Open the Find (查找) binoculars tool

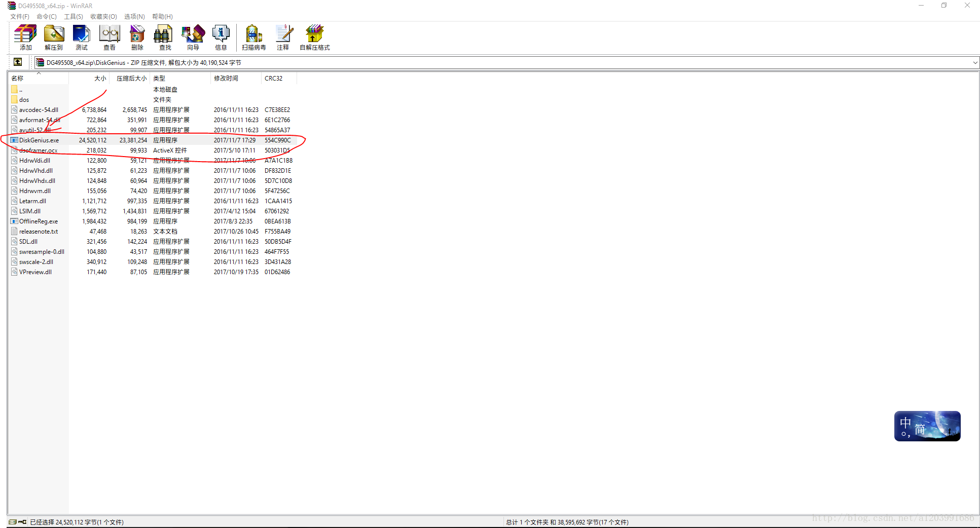(165, 37)
